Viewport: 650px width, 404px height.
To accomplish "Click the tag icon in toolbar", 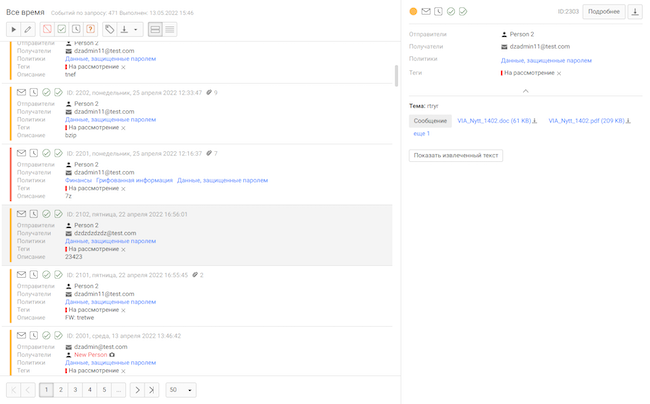I will pyautogui.click(x=109, y=30).
